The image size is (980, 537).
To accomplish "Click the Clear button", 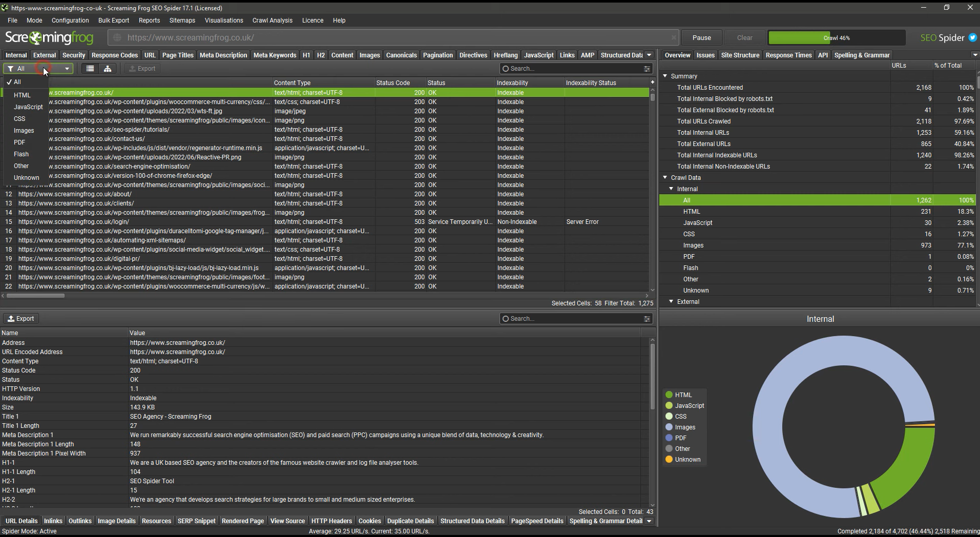I will click(x=744, y=37).
